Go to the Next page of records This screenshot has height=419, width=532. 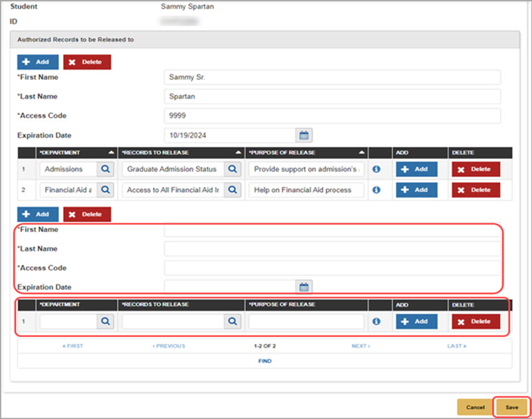(x=360, y=346)
